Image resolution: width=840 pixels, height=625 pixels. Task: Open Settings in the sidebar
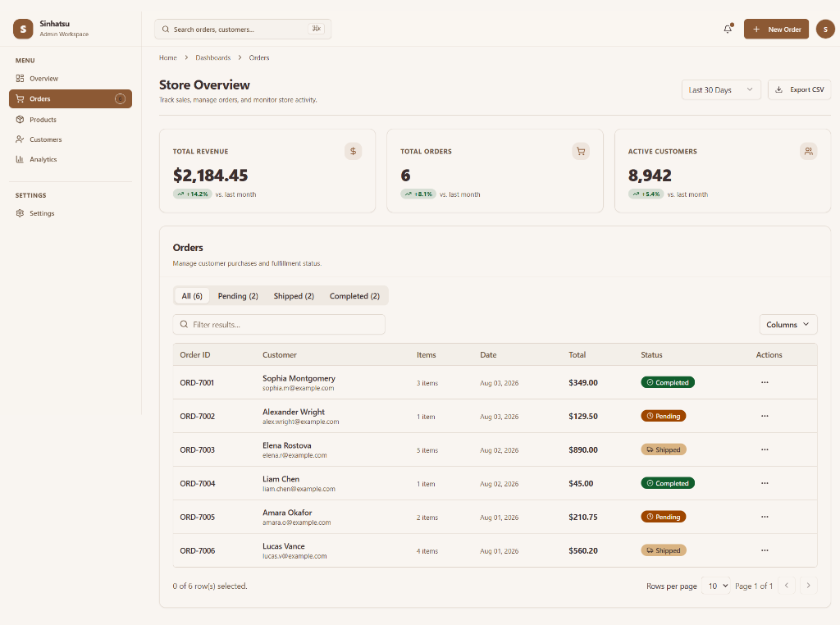(71, 213)
